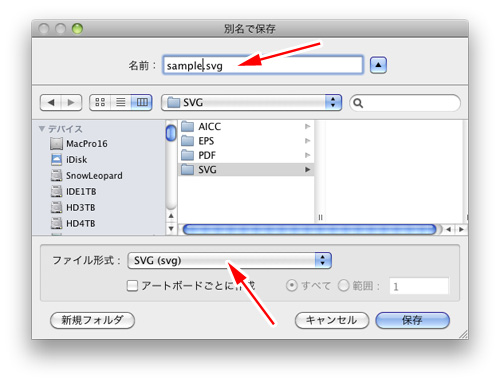The height and width of the screenshot is (383, 500).
Task: Expand the PDF folder arrow
Action: point(307,155)
